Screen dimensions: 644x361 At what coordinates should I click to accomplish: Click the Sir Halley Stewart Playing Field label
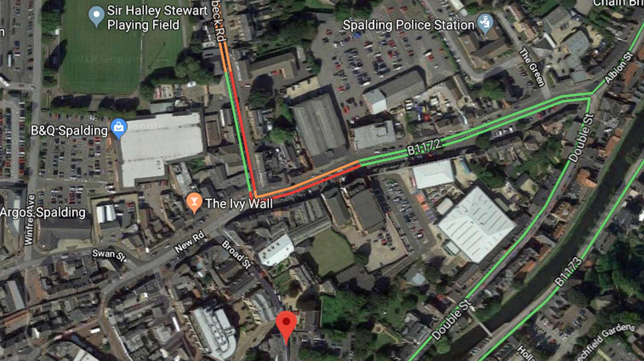[x=157, y=18]
